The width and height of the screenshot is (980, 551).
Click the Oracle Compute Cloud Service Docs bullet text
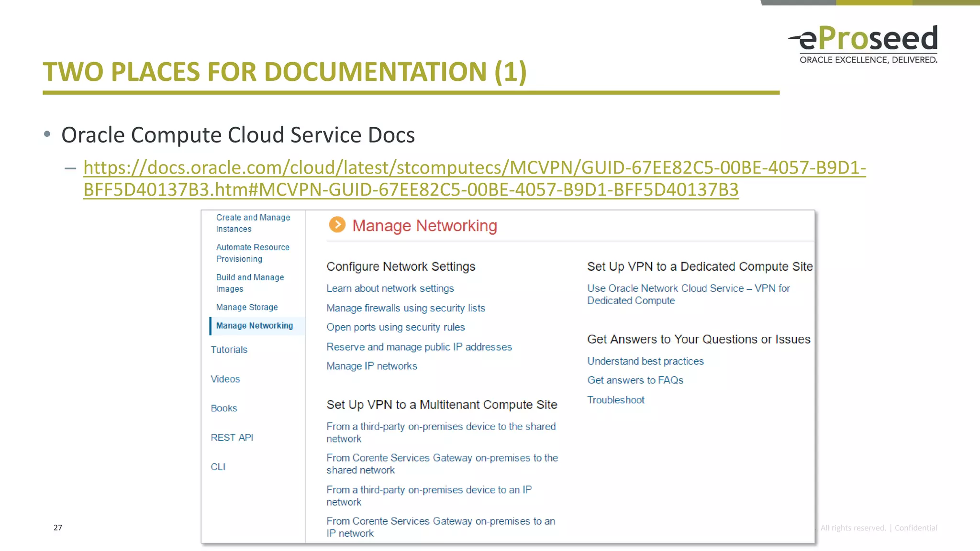tap(238, 135)
